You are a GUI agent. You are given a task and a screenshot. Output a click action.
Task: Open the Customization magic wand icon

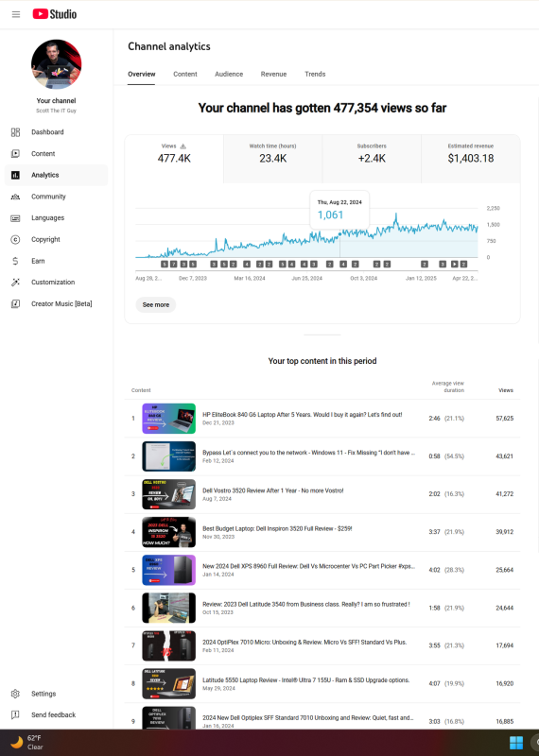coord(15,282)
